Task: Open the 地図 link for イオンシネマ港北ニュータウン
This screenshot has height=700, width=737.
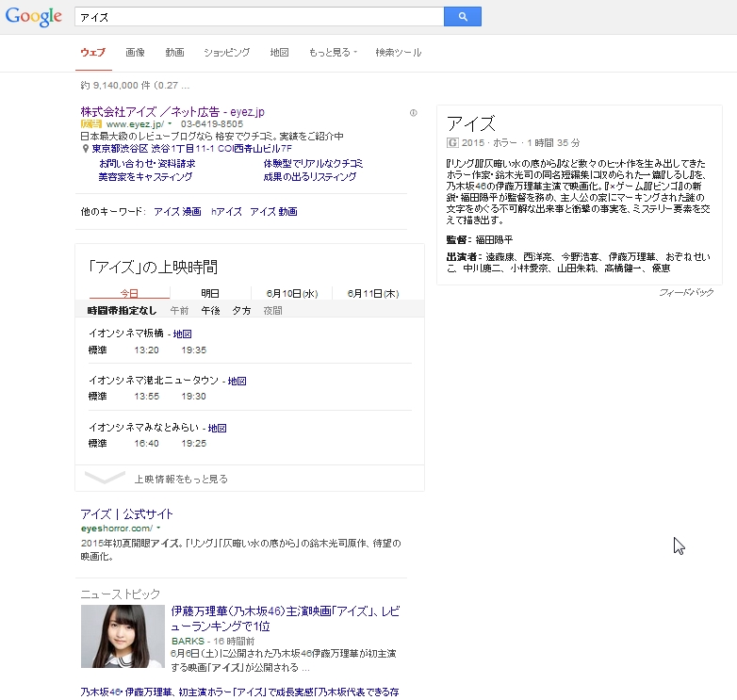Action: [x=237, y=381]
